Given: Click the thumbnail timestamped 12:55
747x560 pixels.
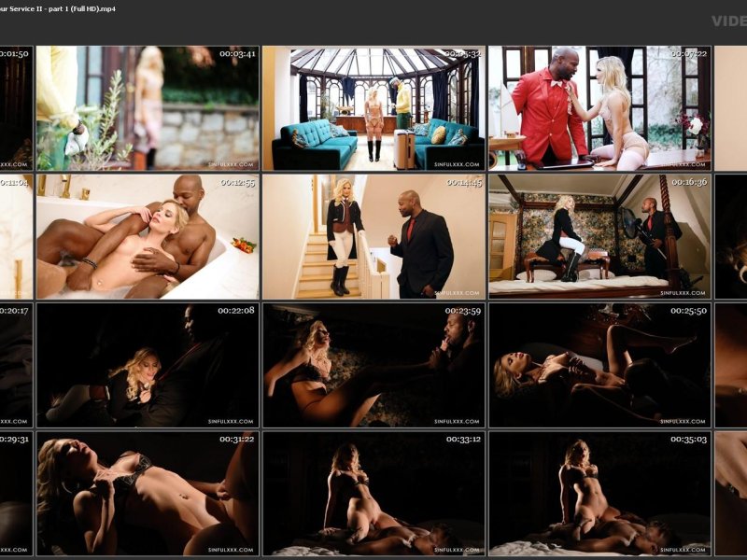Looking at the screenshot, I should (148, 236).
